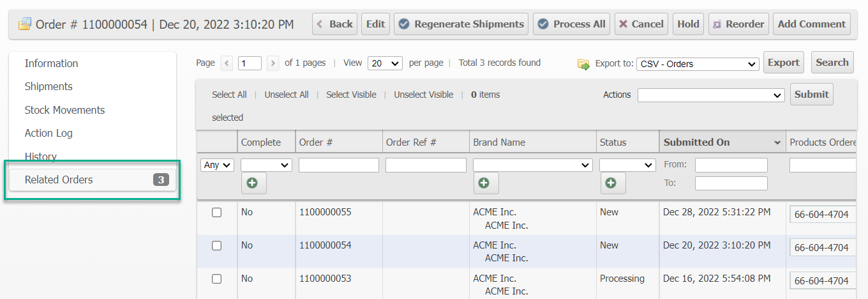Screen dimensions: 868x299
Task: Click the next page arrow icon
Action: [273, 63]
